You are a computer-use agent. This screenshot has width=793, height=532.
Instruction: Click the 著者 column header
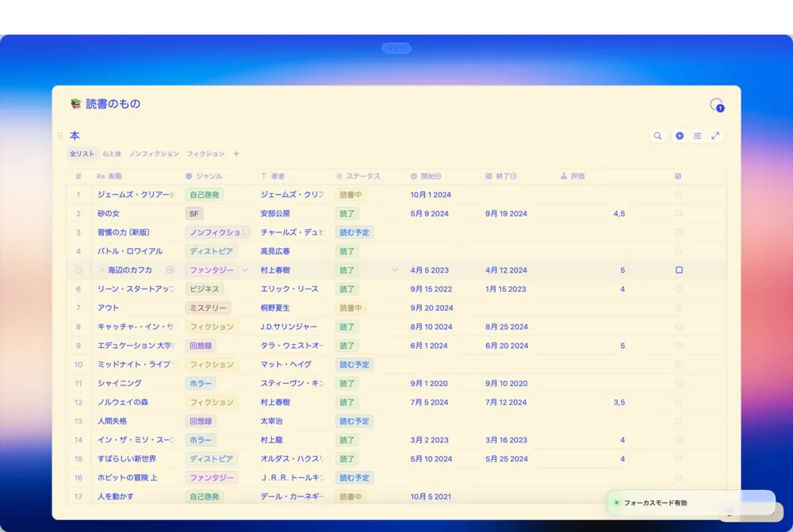[273, 176]
